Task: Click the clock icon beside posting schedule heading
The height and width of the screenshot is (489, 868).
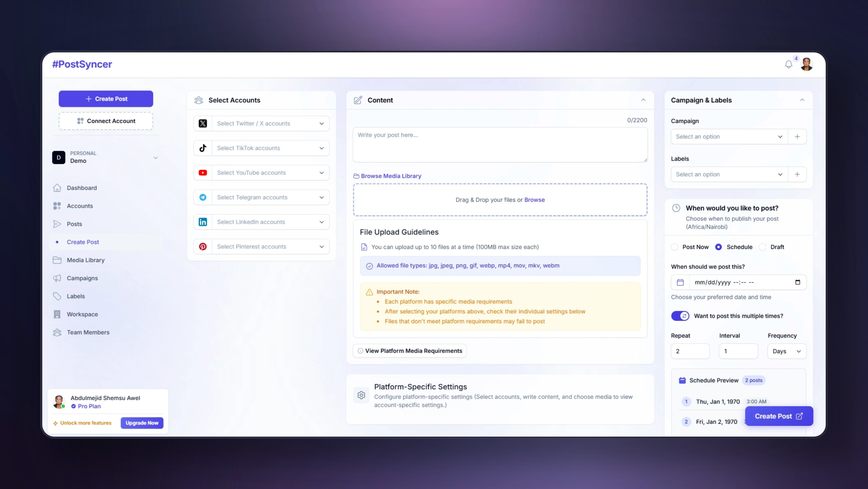Action: click(676, 208)
